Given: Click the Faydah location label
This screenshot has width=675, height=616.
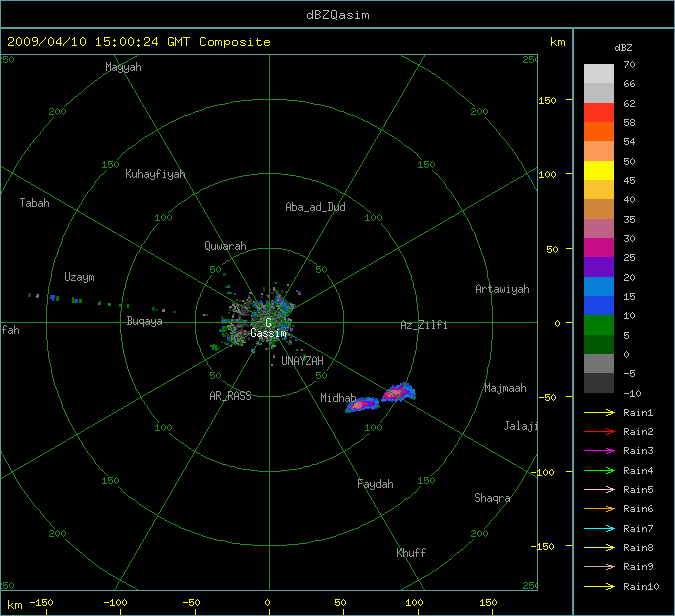Looking at the screenshot, I should pos(375,484).
